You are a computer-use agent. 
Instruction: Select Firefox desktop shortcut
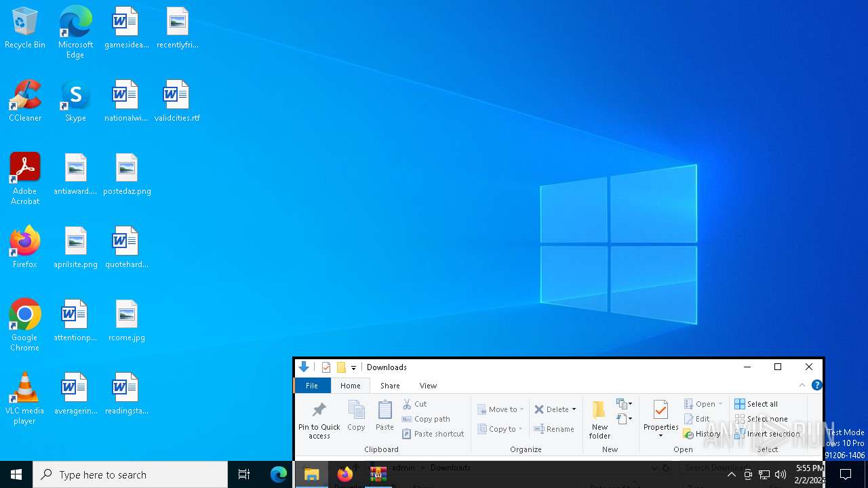click(25, 247)
